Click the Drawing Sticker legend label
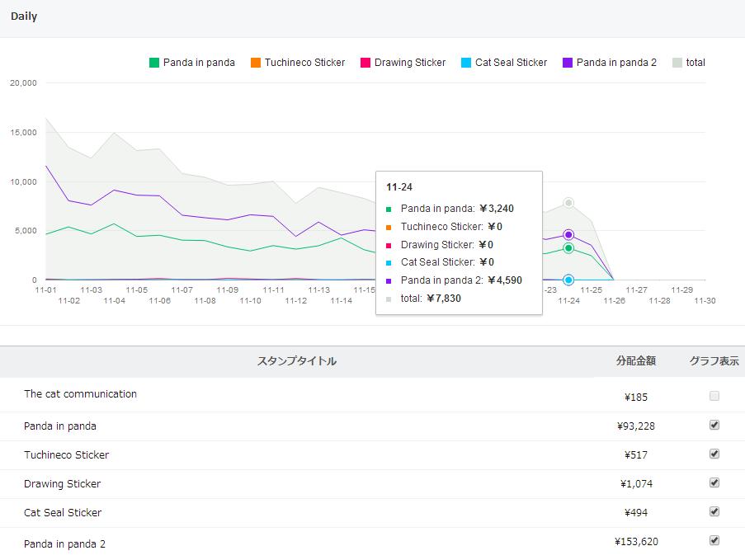This screenshot has width=745, height=560. coord(410,63)
